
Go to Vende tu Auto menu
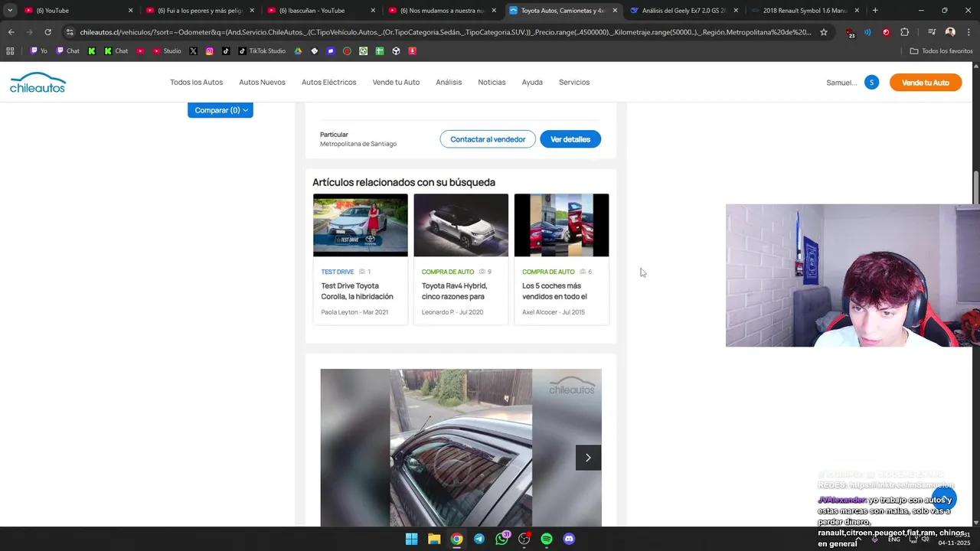(x=396, y=83)
